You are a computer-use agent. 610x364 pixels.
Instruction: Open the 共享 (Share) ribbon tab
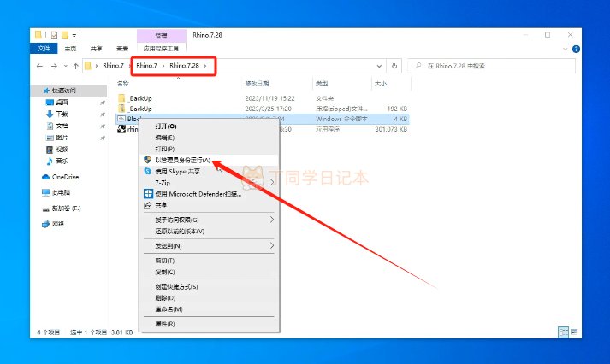pos(96,49)
